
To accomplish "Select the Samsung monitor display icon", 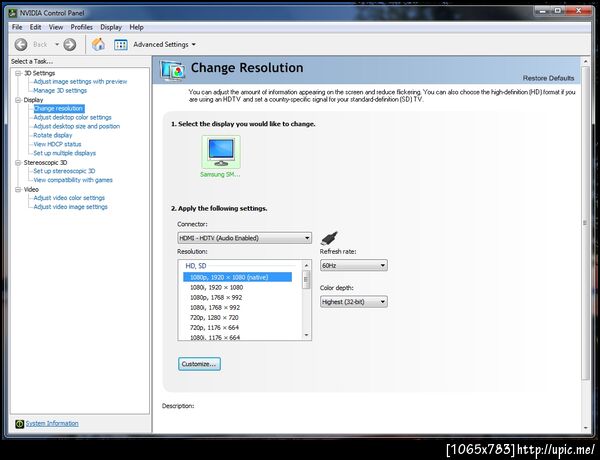I will (x=221, y=152).
